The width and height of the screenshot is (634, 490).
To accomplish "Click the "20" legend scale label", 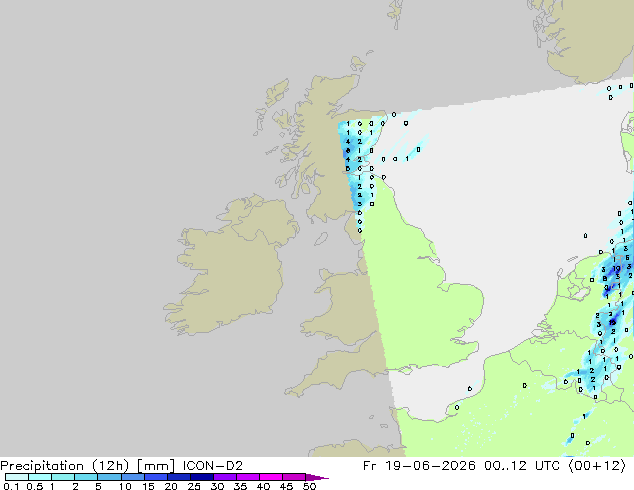I will point(171,486).
